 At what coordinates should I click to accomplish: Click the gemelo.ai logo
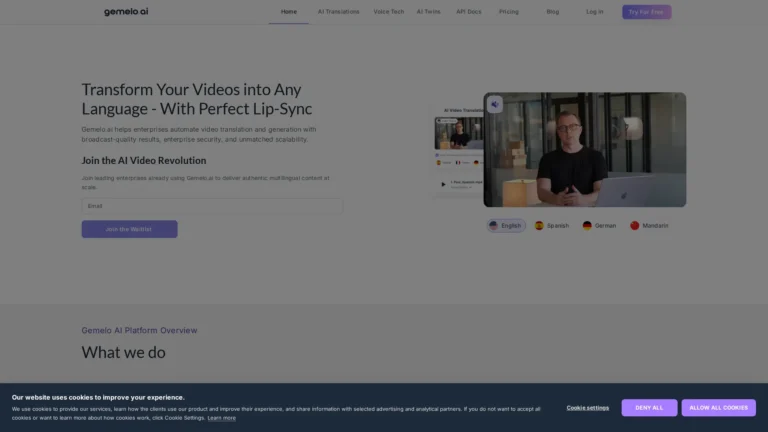coord(126,12)
